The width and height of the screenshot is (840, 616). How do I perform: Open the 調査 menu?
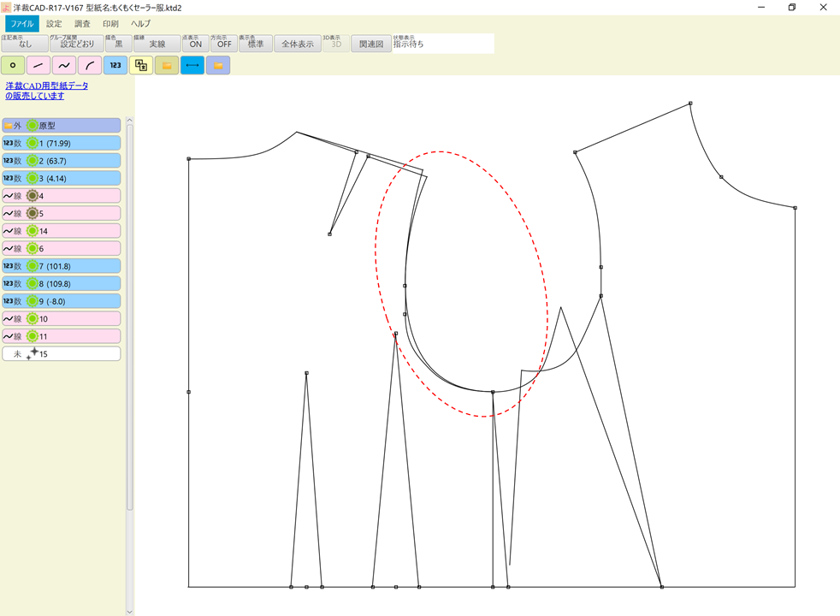click(x=81, y=23)
